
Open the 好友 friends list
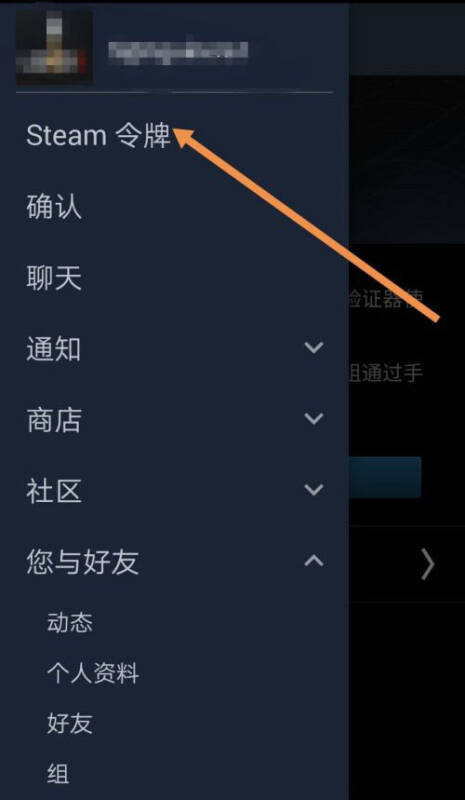click(69, 724)
